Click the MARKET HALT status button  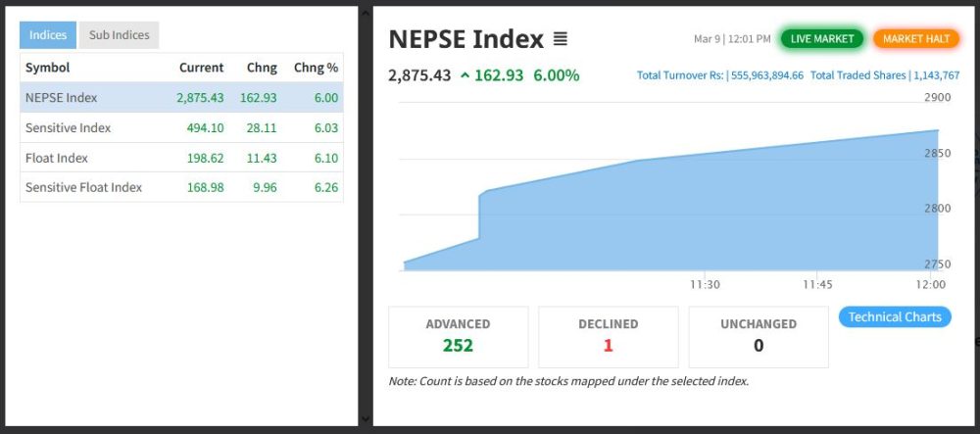click(x=916, y=39)
